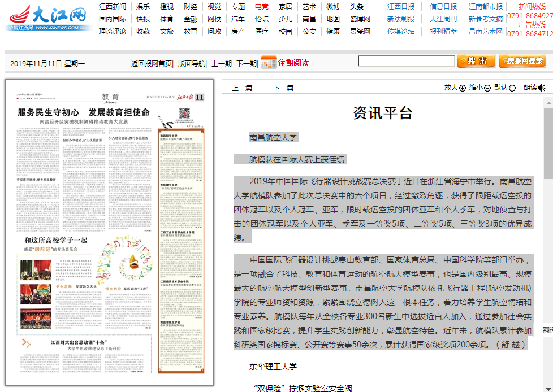The height and width of the screenshot is (392, 553).
Task: Go to 上一篇 previous article
Action: point(242,88)
